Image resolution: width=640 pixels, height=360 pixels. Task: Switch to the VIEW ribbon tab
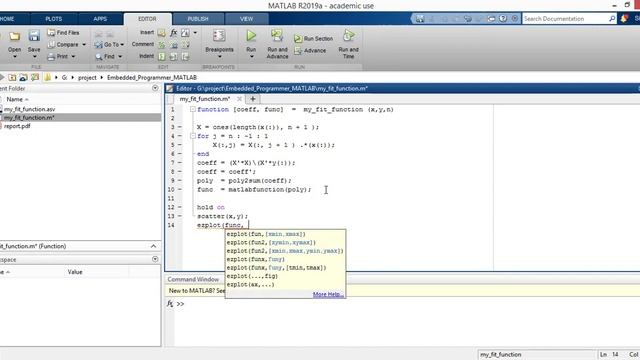coord(246,19)
